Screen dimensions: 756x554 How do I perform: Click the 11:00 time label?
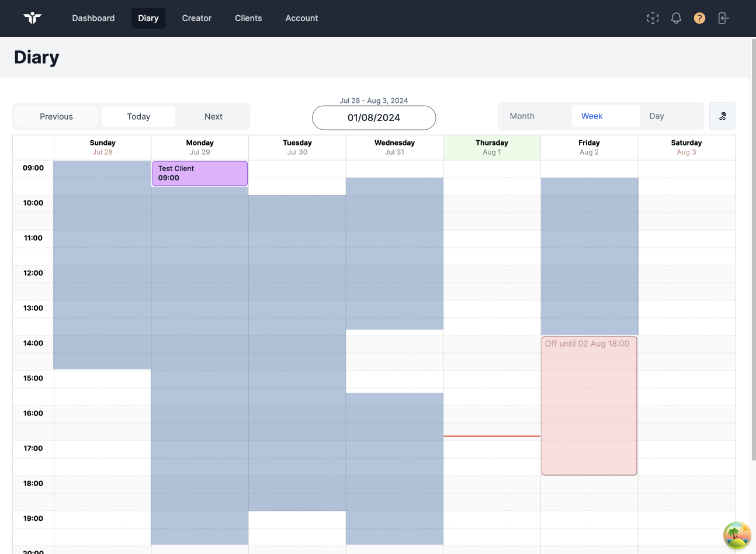tap(33, 238)
